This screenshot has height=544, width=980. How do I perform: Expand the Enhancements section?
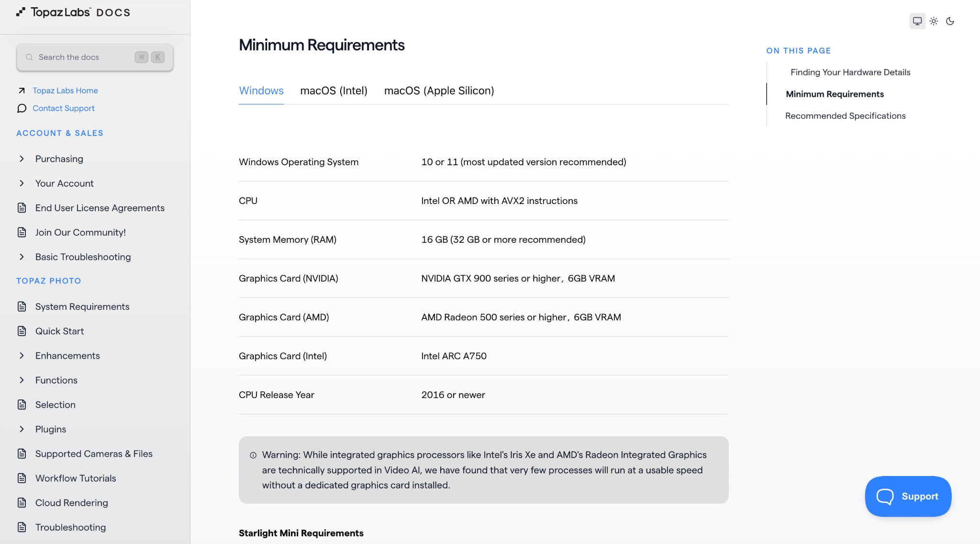(x=22, y=355)
